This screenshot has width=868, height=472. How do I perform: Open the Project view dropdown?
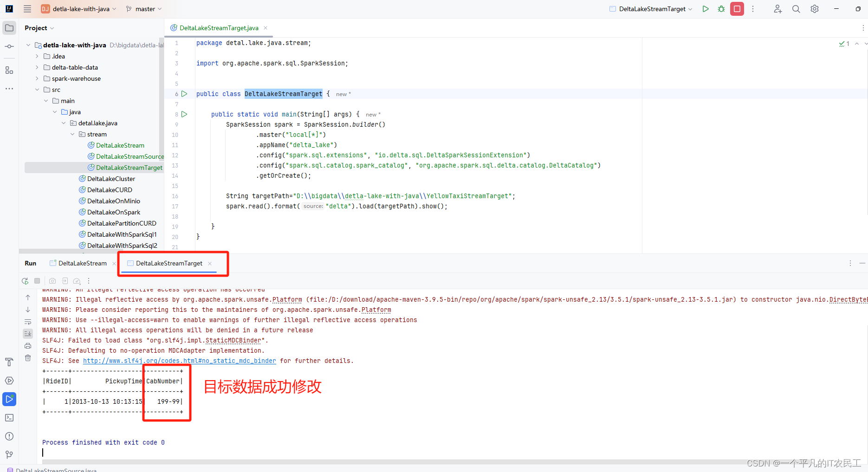(x=39, y=28)
